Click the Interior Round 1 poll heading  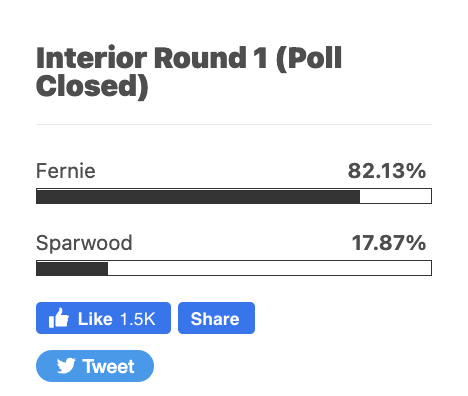[x=189, y=72]
